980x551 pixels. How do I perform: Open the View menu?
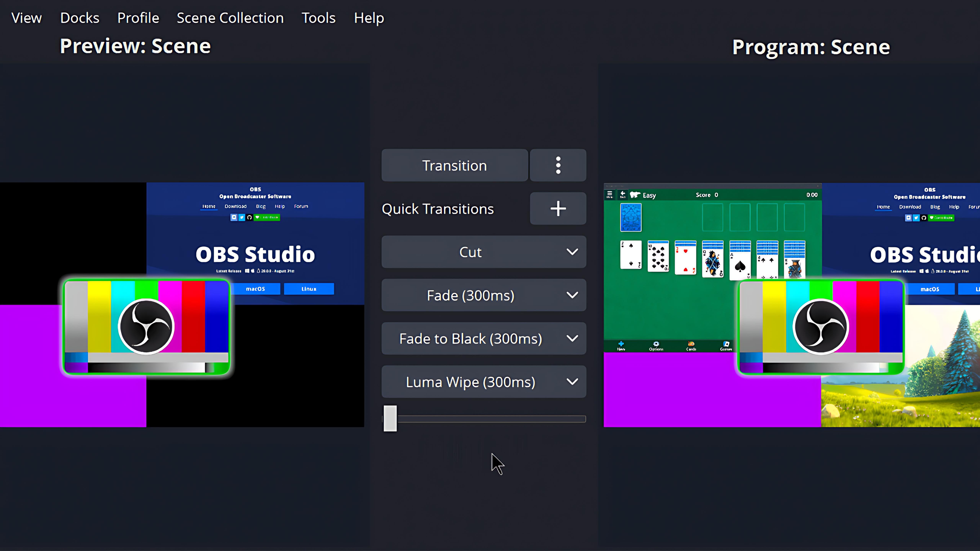(26, 18)
